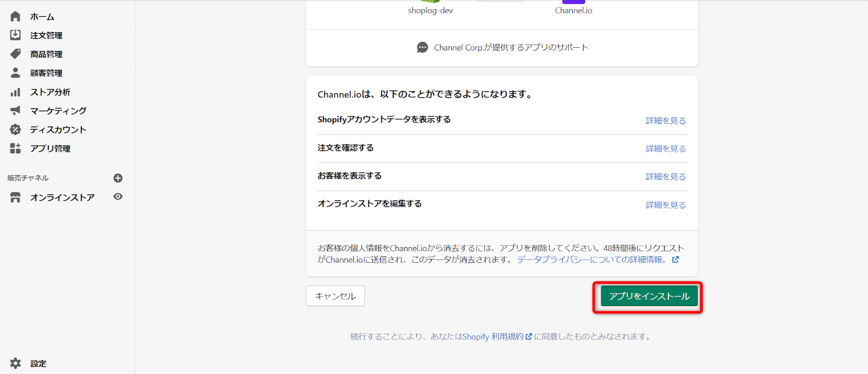868x374 pixels.
Task: Expand 詳細を見る for オンラインストアを編集する
Action: coord(666,205)
